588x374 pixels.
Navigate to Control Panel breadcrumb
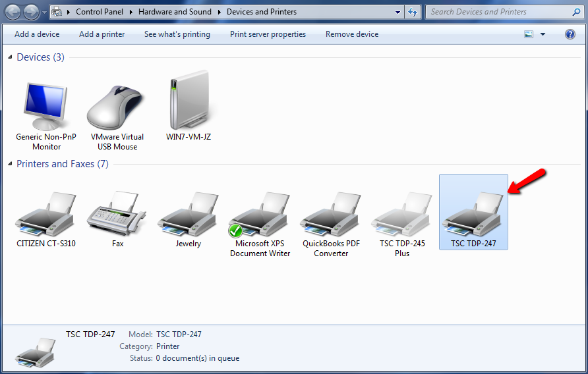click(100, 12)
